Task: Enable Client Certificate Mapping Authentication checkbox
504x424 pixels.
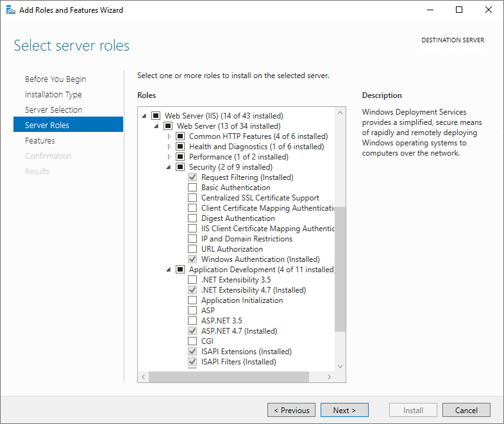Action: [x=192, y=208]
